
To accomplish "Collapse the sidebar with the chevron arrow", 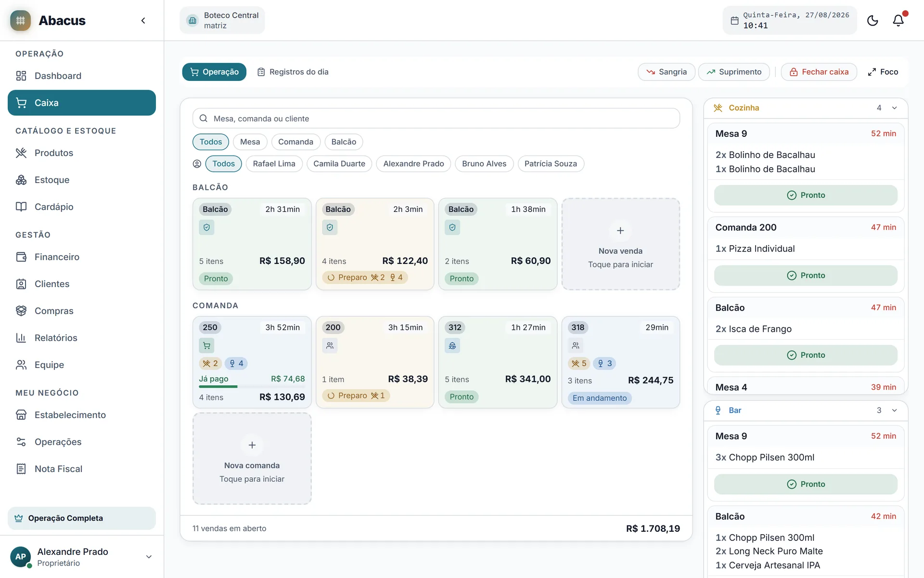I will [x=143, y=20].
